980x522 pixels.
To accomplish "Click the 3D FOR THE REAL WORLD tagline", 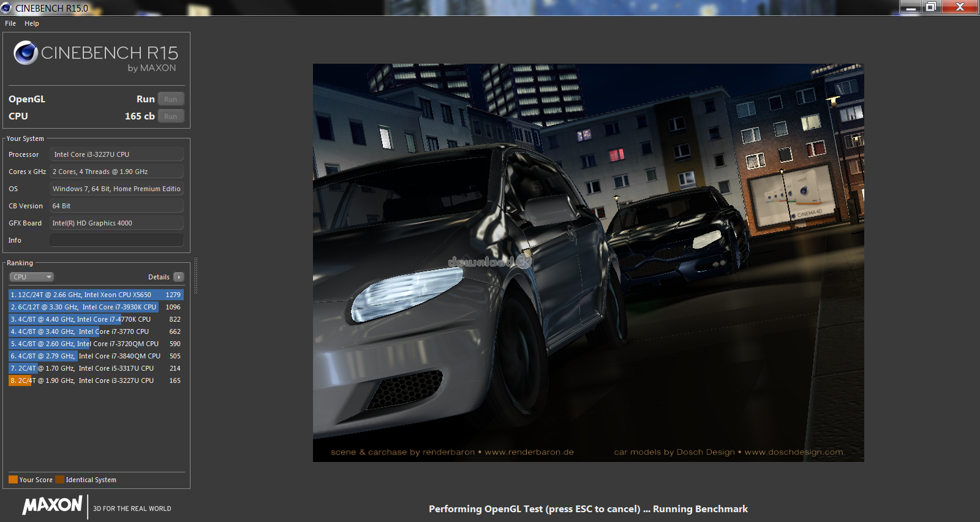I will (x=132, y=509).
